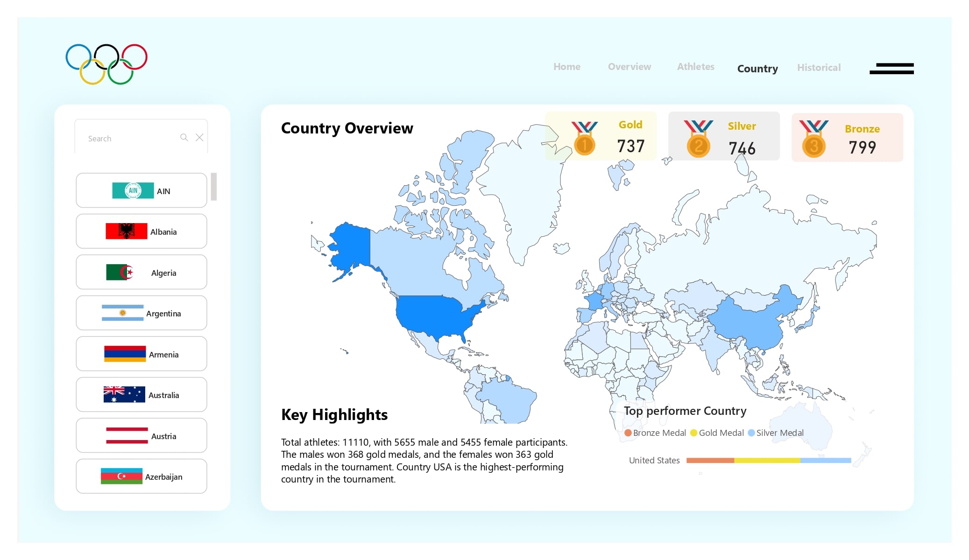Screen dimensions: 969x560
Task: Choose the Australia label in the list
Action: point(163,395)
